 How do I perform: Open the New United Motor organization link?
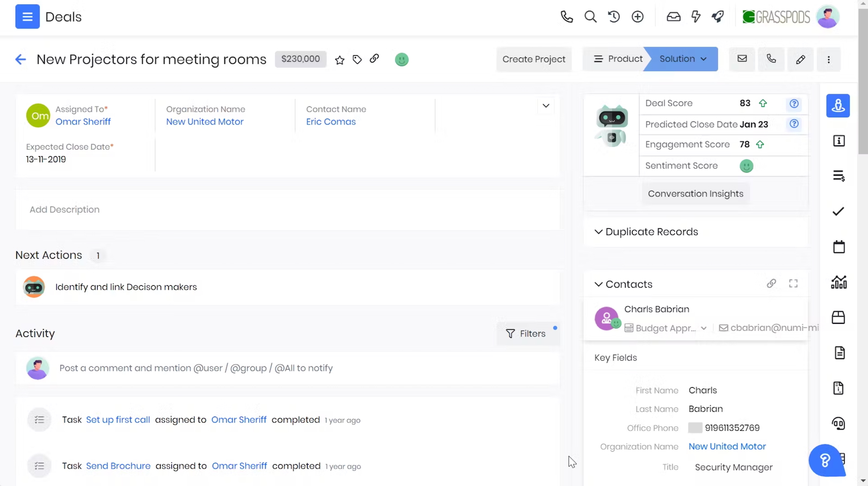pyautogui.click(x=205, y=122)
